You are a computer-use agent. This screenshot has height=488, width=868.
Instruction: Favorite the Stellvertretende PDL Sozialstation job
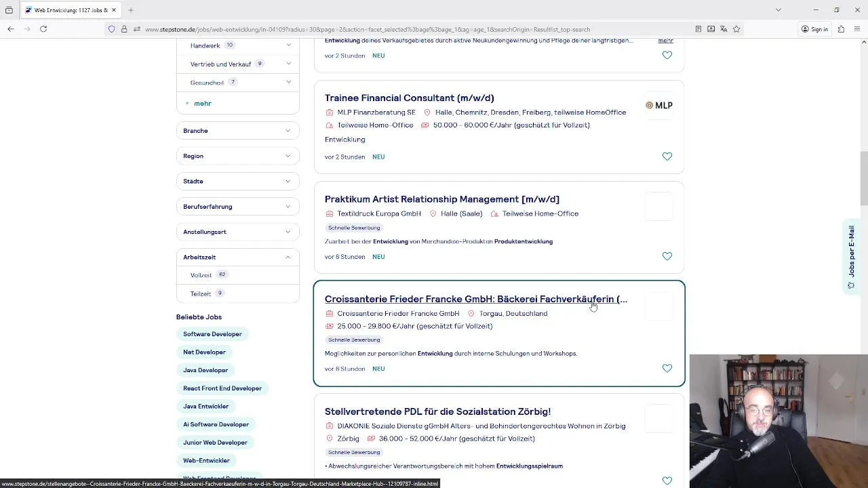click(667, 481)
